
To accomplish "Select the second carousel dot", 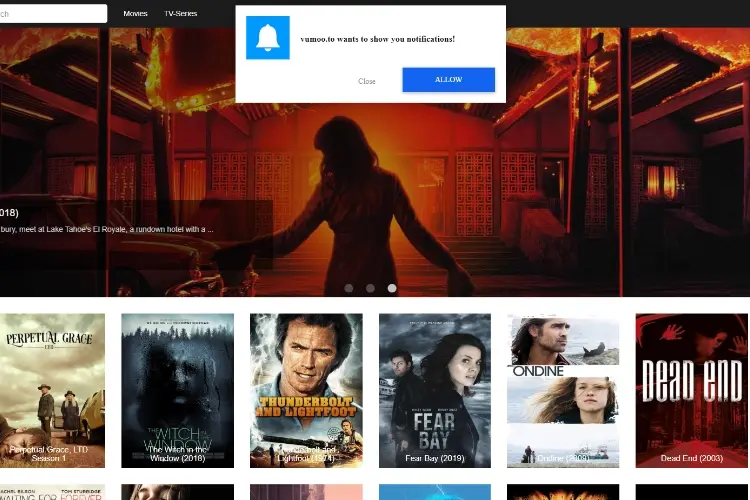I will [370, 288].
